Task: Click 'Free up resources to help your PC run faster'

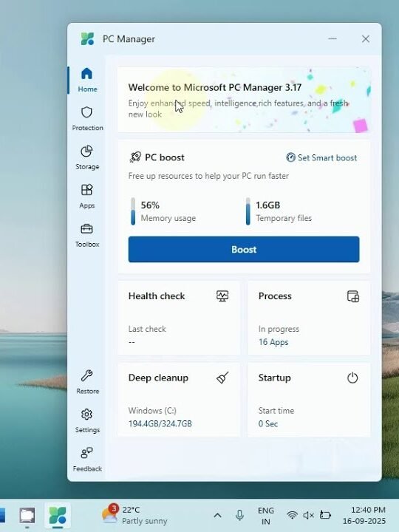Action: (208, 176)
